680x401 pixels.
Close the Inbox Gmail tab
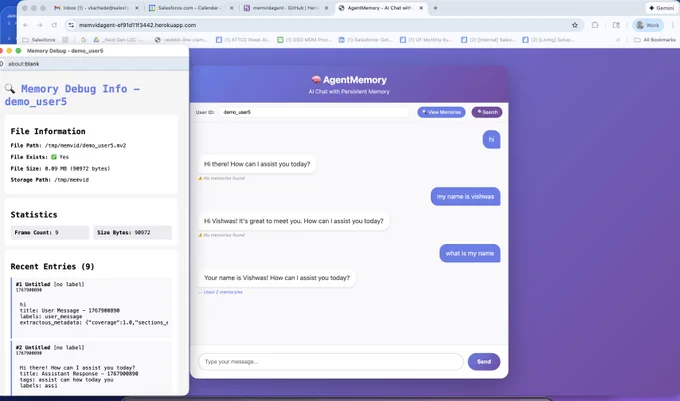pos(137,8)
